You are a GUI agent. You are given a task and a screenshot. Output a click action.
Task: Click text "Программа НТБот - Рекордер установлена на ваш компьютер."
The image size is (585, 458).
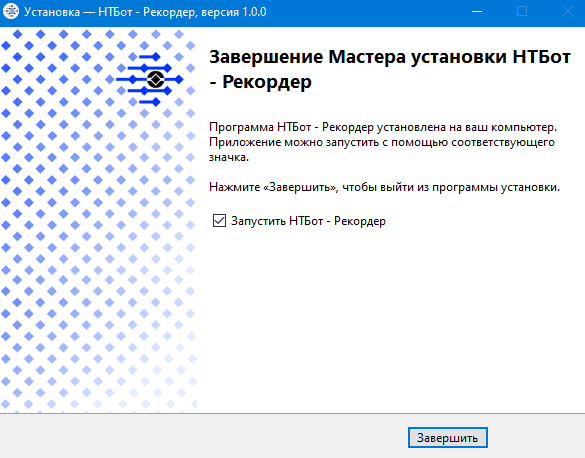[383, 127]
